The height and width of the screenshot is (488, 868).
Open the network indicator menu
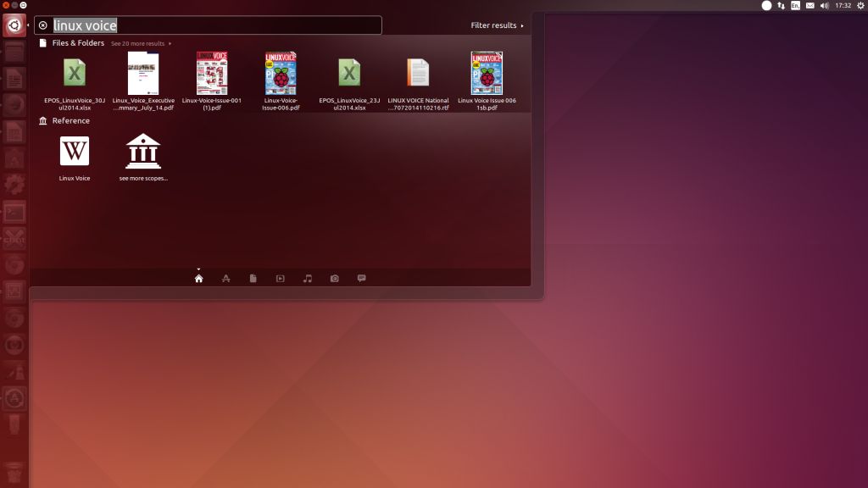point(781,6)
